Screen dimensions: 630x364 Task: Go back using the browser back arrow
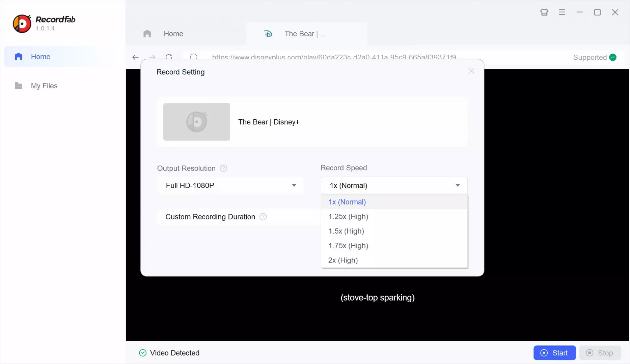135,57
